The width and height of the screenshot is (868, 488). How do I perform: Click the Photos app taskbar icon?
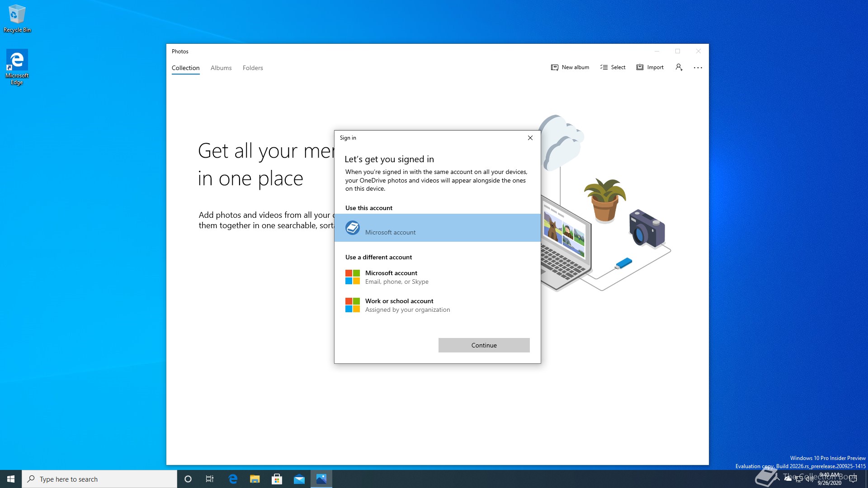tap(321, 479)
